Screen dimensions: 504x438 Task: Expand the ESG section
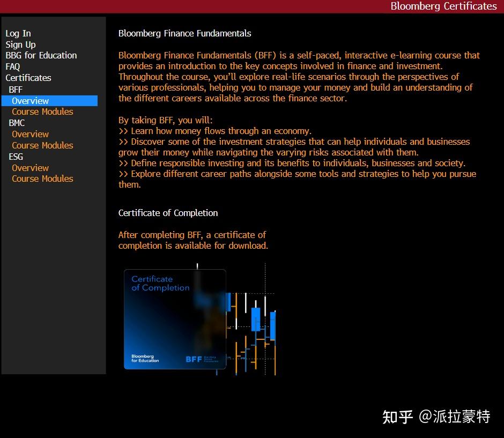click(x=16, y=157)
